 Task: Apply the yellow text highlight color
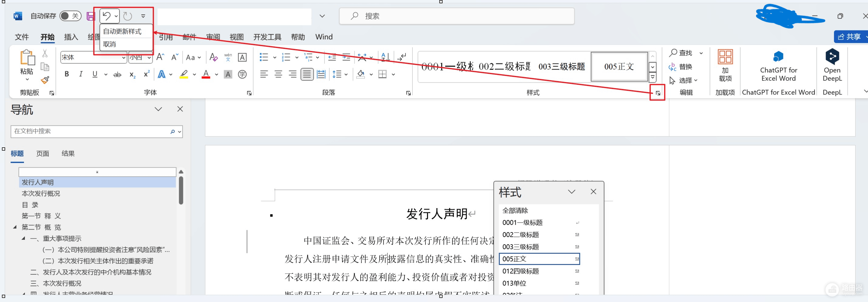click(184, 74)
